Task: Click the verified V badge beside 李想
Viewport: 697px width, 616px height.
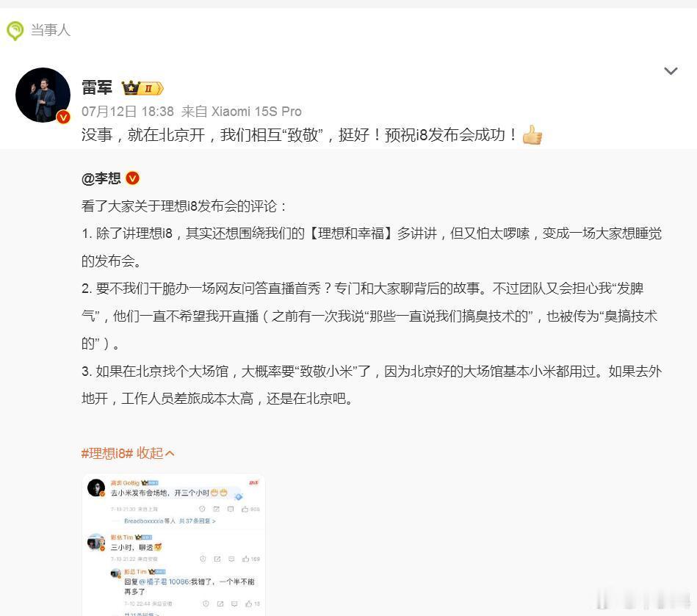Action: (x=132, y=178)
